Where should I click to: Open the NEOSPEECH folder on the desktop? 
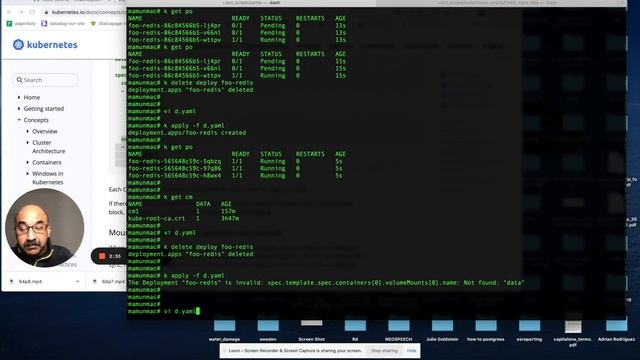pos(399,330)
